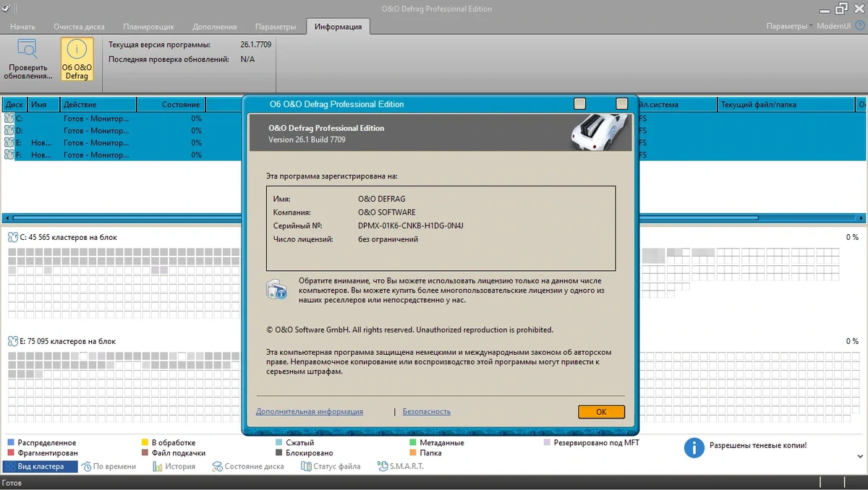Click the drive icon beside E: 75 095 кластеров
This screenshot has width=868, height=490.
(x=13, y=341)
